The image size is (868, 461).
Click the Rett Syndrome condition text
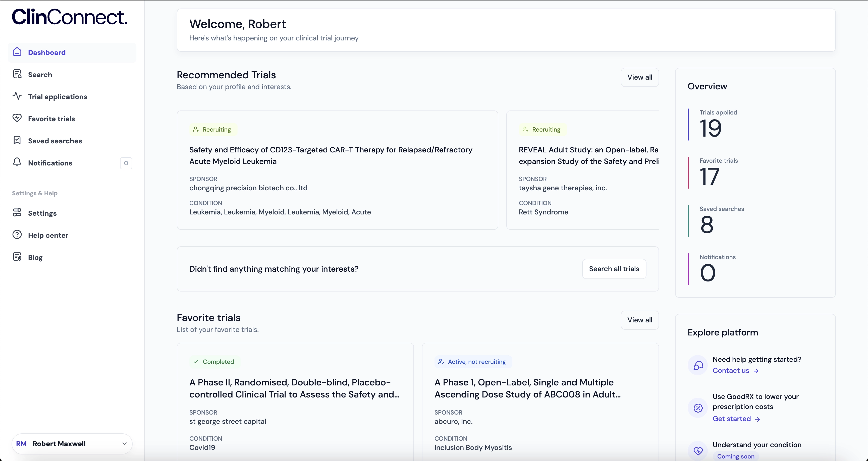544,212
